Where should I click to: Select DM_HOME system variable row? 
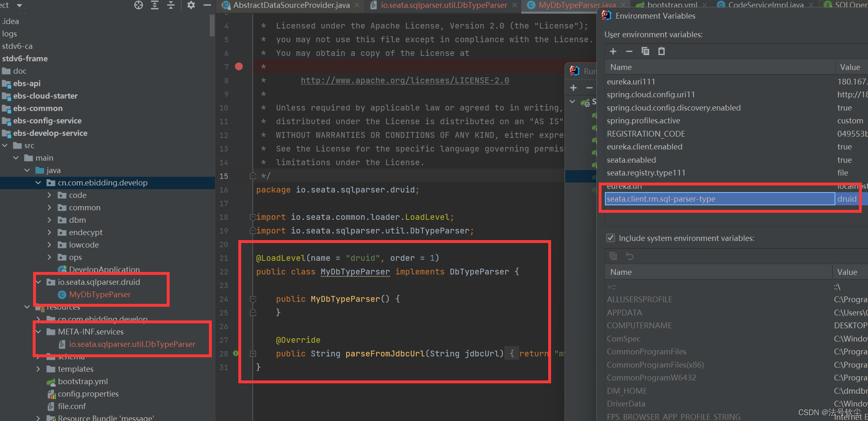click(x=736, y=391)
